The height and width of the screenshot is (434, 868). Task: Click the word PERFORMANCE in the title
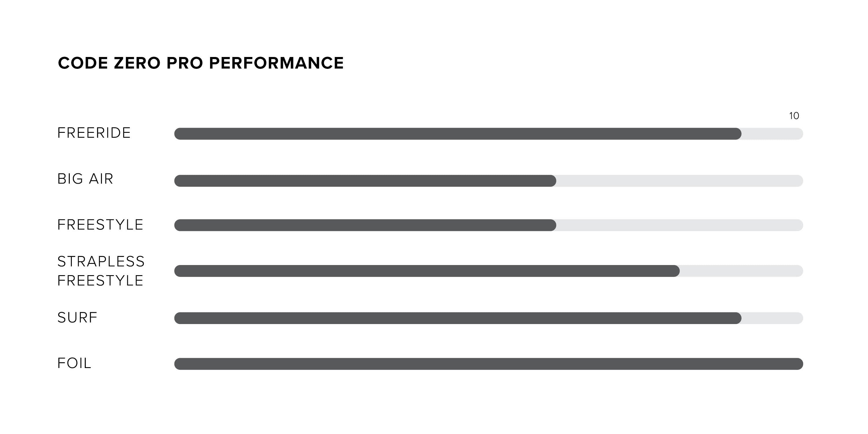coord(276,63)
